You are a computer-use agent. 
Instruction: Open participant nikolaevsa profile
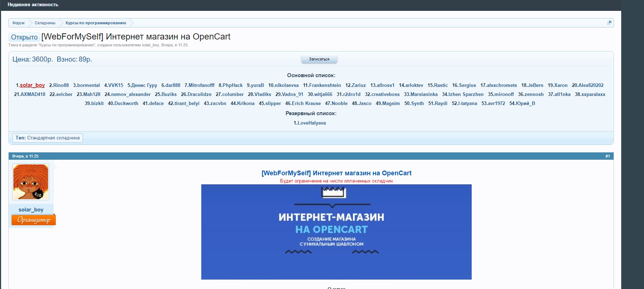point(287,85)
